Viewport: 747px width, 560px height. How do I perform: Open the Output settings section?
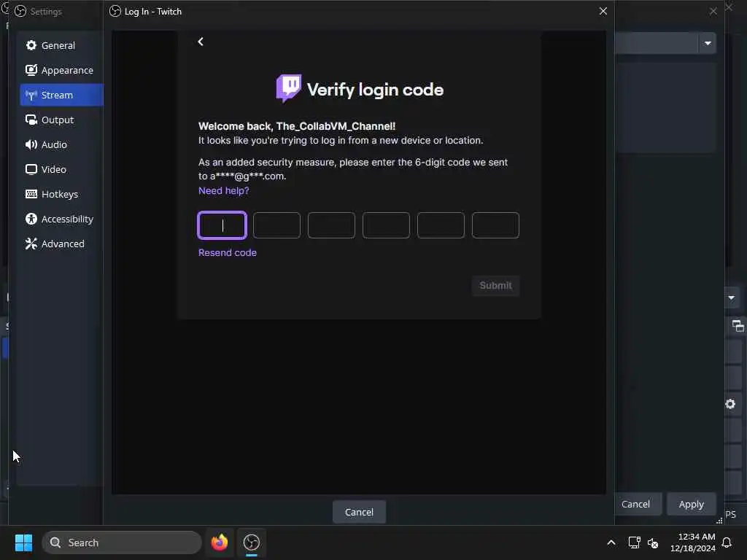(x=61, y=120)
